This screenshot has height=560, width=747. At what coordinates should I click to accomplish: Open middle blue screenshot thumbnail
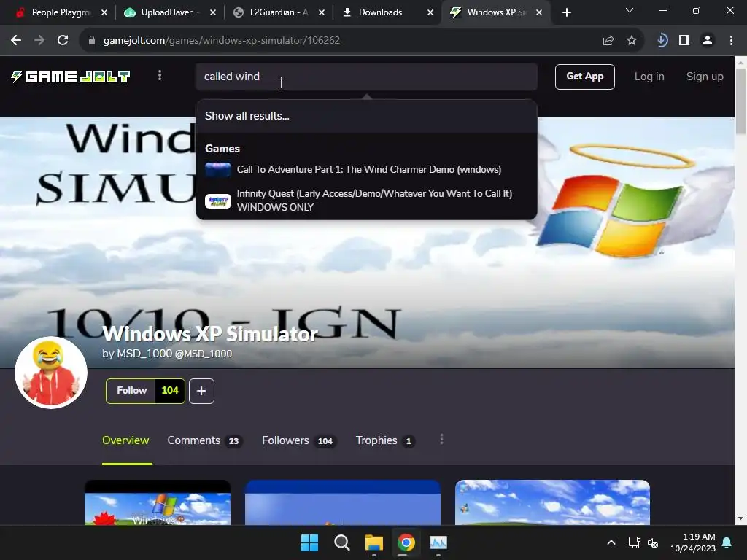(343, 502)
